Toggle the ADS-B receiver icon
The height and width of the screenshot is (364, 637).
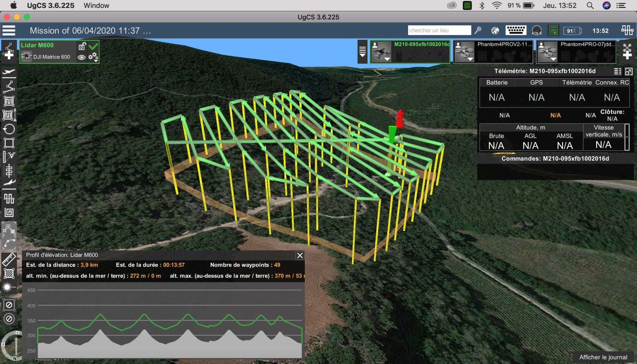point(537,31)
